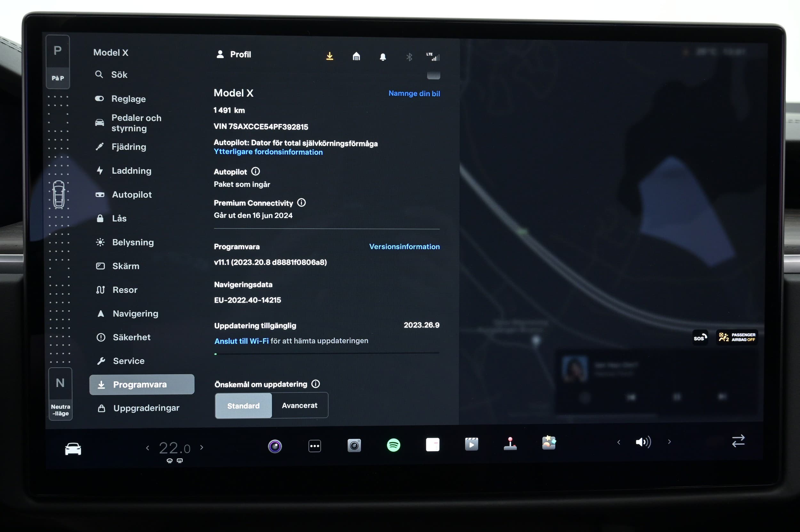
Task: Show Premium Connectivity info icon
Action: coord(301,202)
